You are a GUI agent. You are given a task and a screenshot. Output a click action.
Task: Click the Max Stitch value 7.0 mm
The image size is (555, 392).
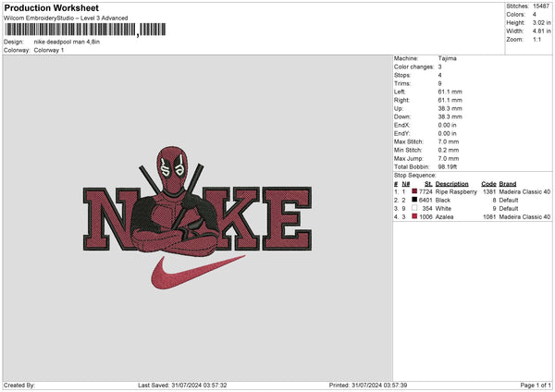(x=448, y=141)
